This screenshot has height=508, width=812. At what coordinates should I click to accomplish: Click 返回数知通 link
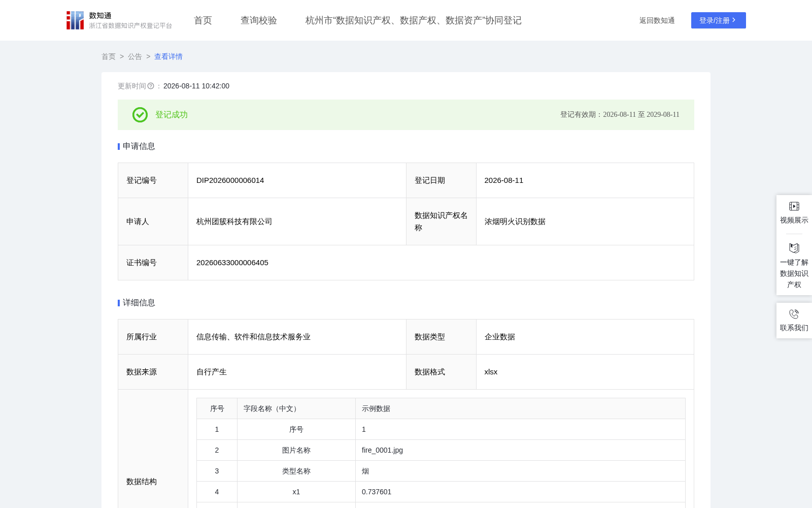[657, 20]
